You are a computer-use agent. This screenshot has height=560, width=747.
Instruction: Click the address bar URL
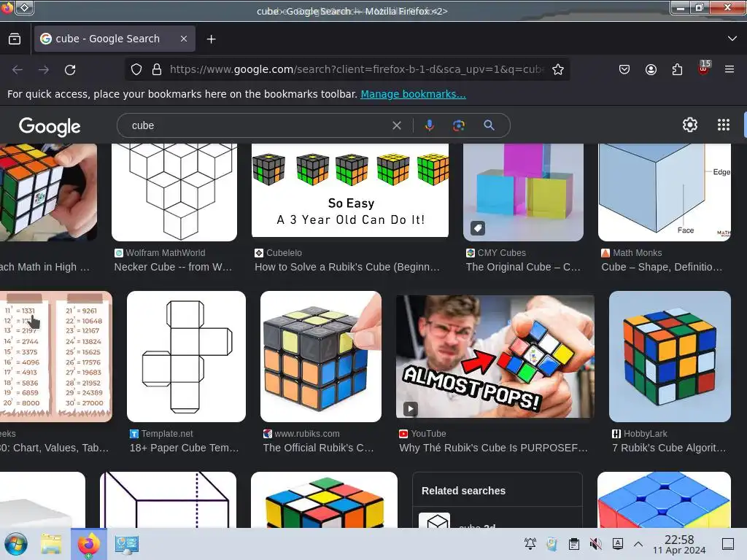[357, 69]
